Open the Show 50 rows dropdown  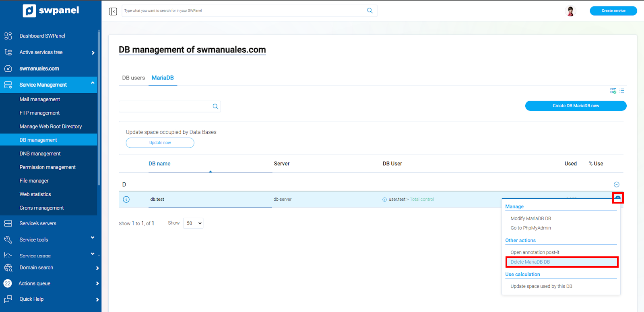(193, 223)
